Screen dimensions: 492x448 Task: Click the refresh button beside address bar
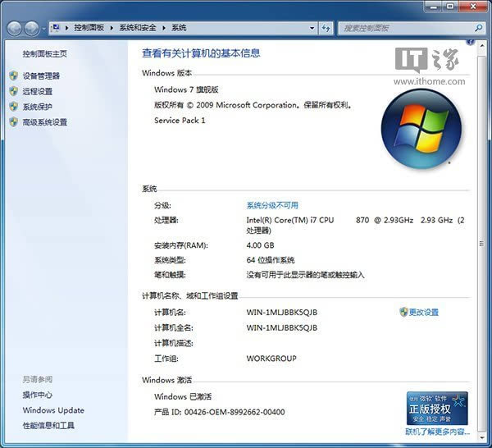pyautogui.click(x=326, y=28)
